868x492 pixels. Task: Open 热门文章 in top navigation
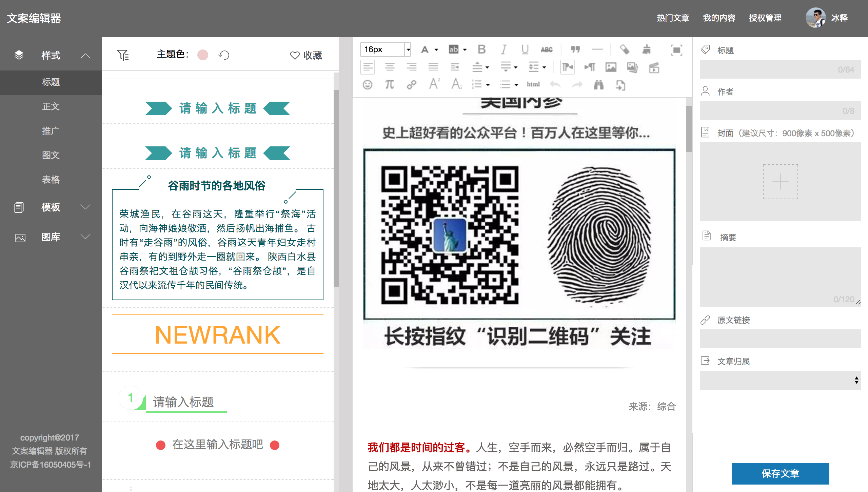pyautogui.click(x=673, y=18)
